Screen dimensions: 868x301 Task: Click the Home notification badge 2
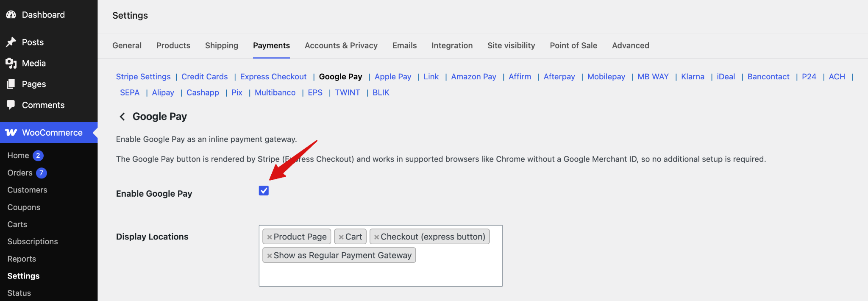38,156
